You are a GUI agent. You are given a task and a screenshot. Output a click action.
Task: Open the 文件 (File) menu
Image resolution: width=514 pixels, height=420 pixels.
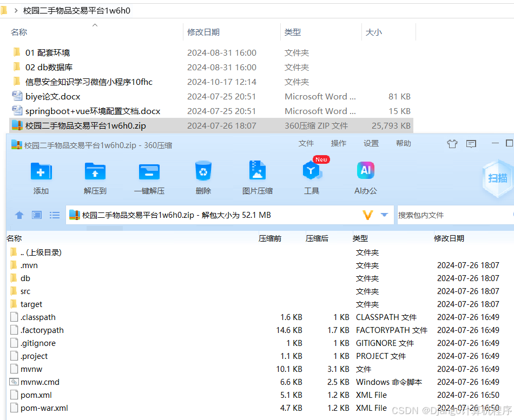pyautogui.click(x=306, y=143)
